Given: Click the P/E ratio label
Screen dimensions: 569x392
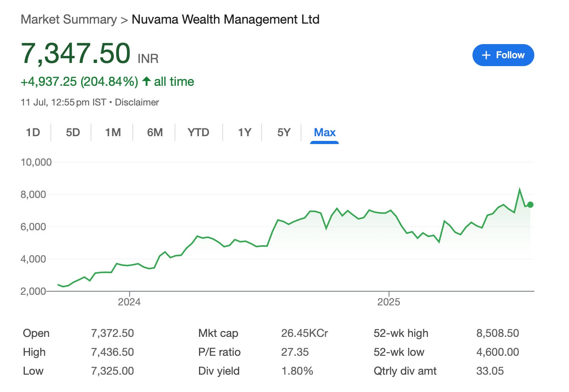Looking at the screenshot, I should point(219,352).
